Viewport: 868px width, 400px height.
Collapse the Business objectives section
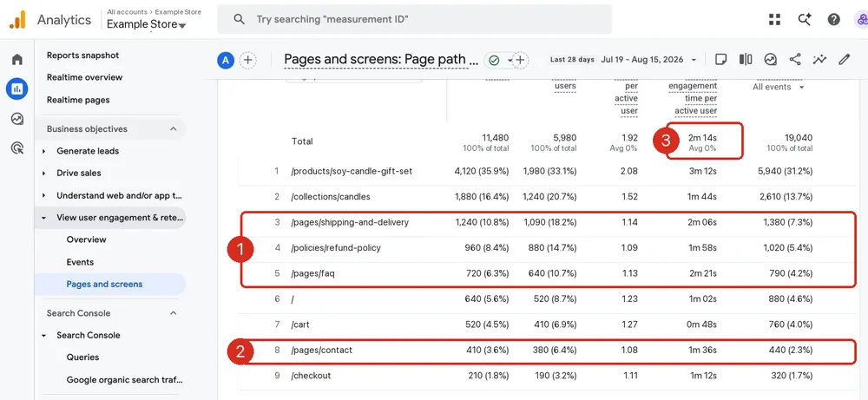pyautogui.click(x=174, y=129)
